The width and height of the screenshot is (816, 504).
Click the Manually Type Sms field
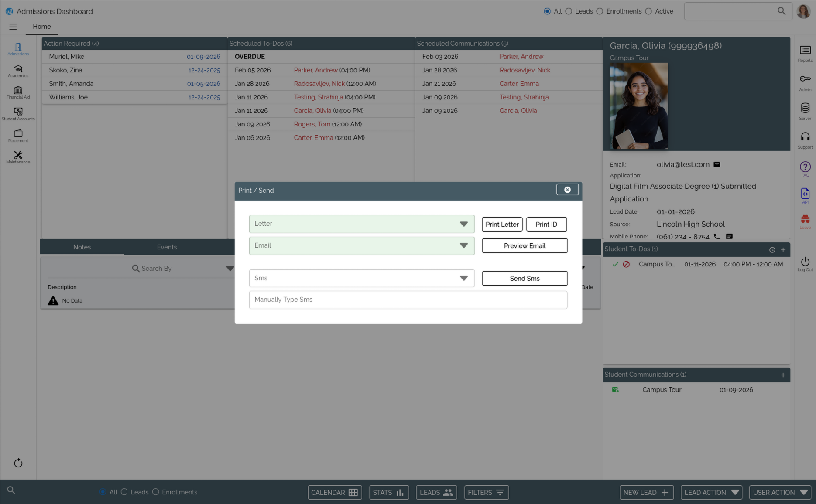(x=408, y=300)
